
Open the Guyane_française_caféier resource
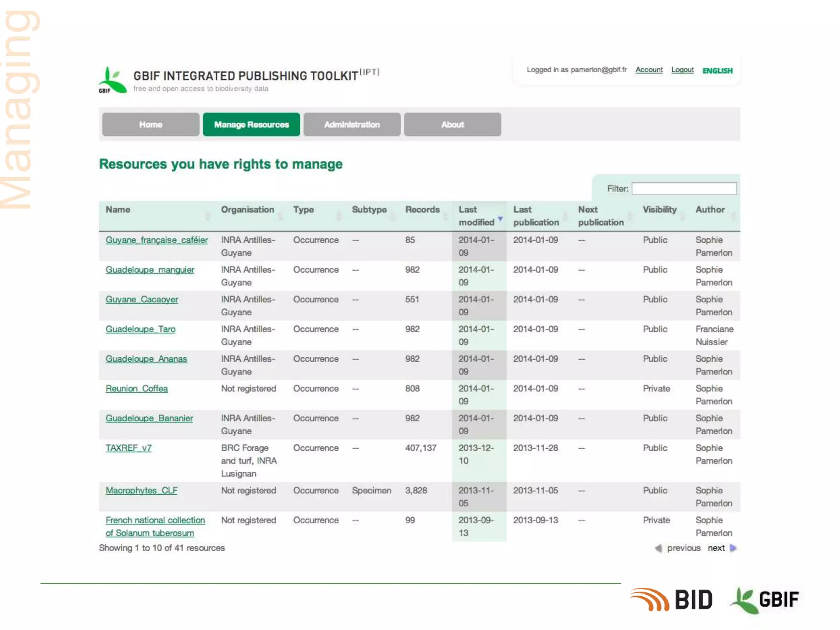pyautogui.click(x=156, y=240)
